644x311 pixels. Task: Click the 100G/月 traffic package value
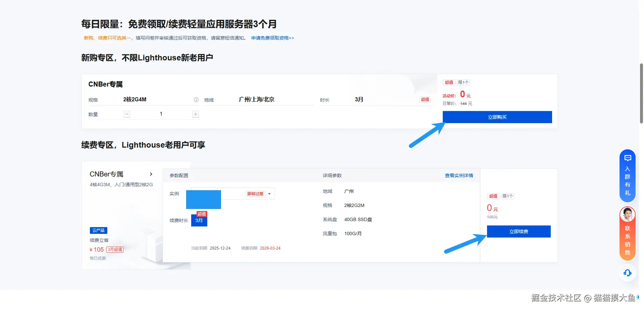coord(353,234)
